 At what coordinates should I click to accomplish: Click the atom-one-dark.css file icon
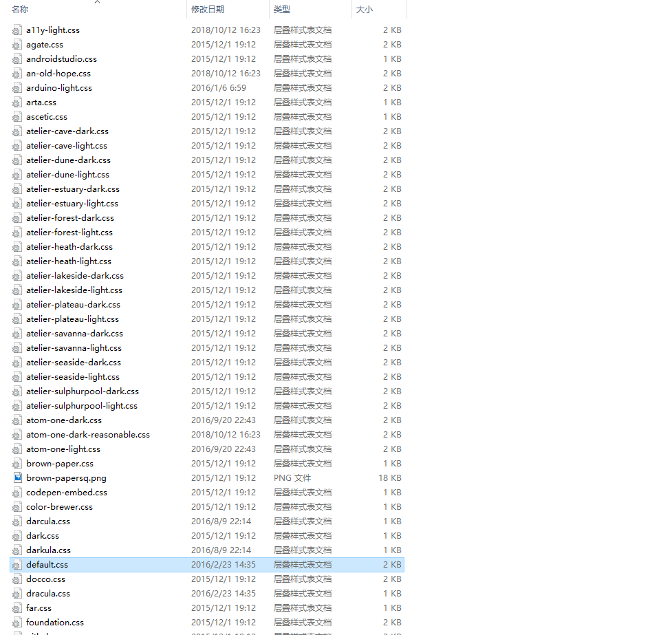(17, 420)
